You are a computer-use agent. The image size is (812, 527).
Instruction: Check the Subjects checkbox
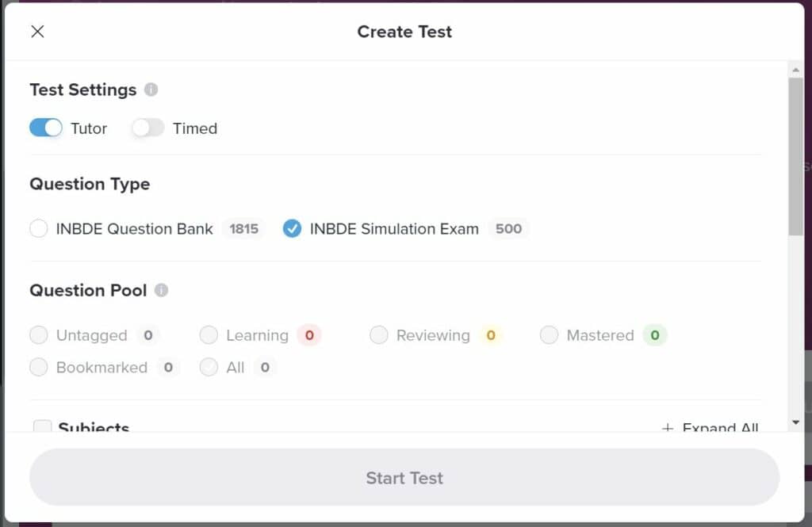42,428
